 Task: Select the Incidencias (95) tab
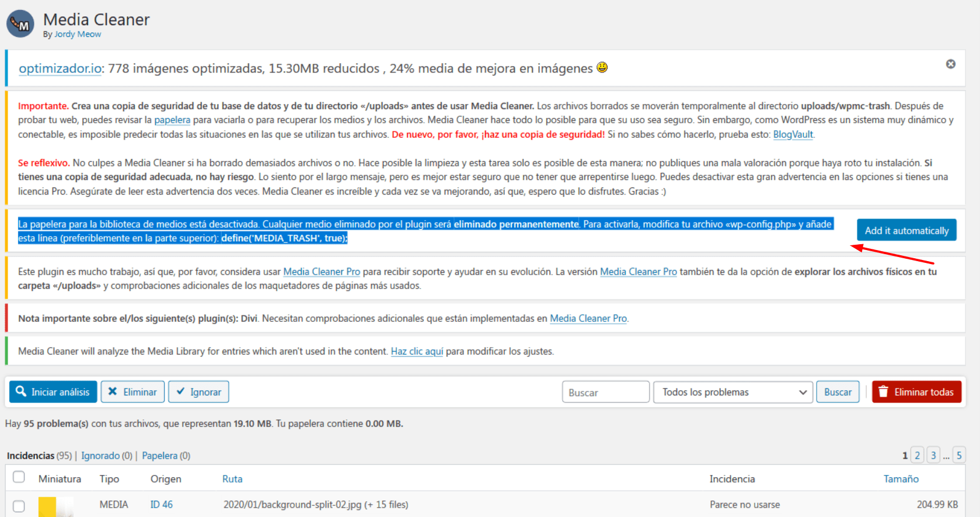click(x=39, y=456)
